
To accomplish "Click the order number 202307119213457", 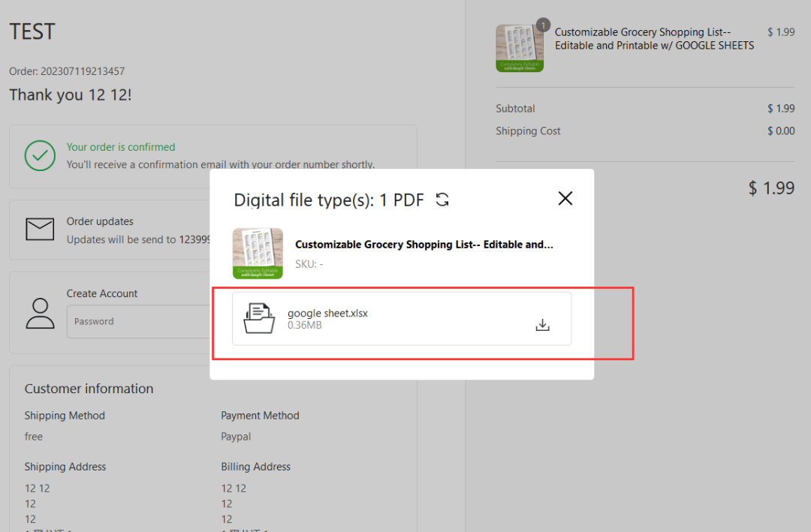I will (83, 71).
